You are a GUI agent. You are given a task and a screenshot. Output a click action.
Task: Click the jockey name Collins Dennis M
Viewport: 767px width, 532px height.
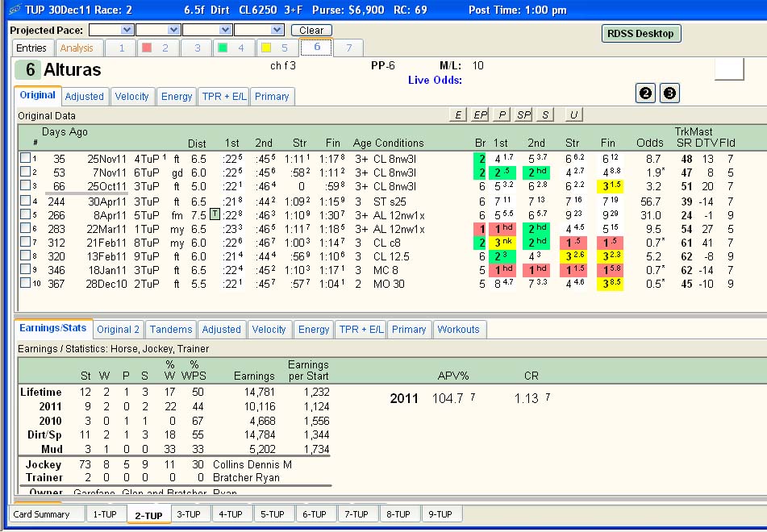tap(252, 464)
